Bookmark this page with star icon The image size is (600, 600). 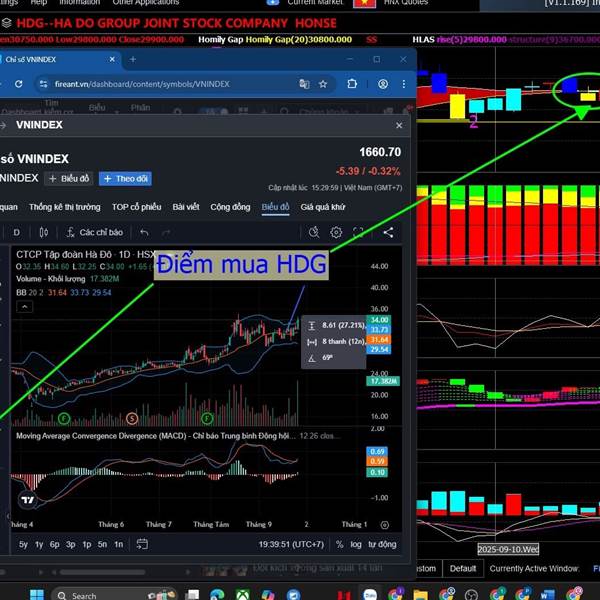[323, 84]
